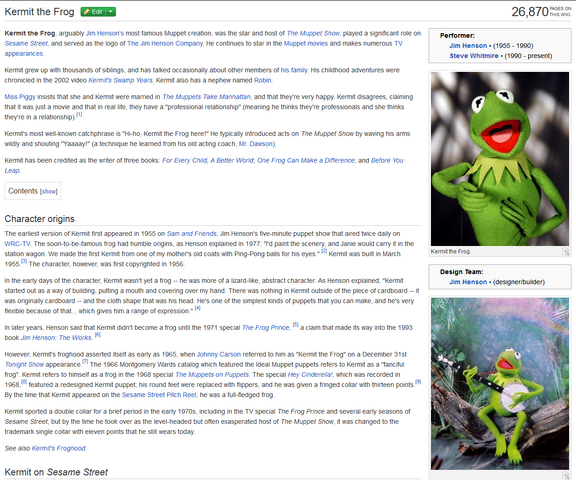Open the 'his family' link
576x480 pixels.
(x=294, y=70)
